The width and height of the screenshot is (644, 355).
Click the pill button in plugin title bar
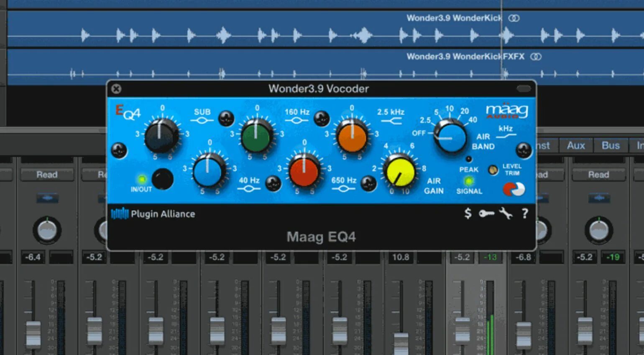(x=524, y=89)
